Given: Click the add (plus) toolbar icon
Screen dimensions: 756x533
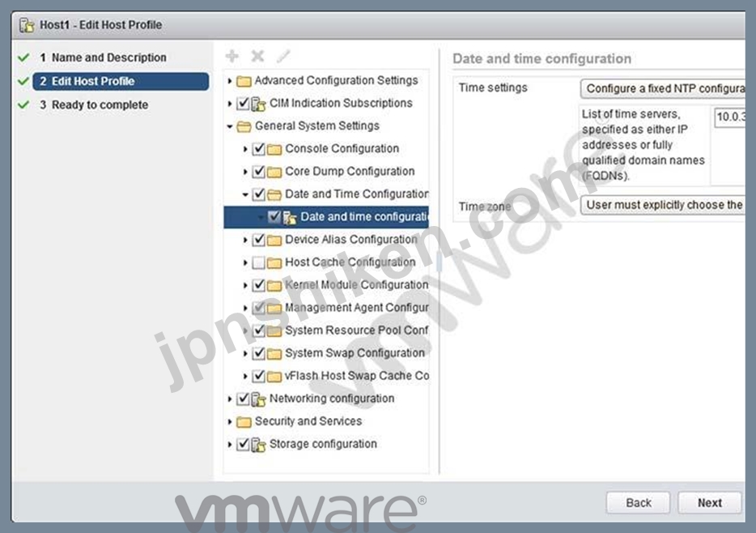Looking at the screenshot, I should pos(232,57).
